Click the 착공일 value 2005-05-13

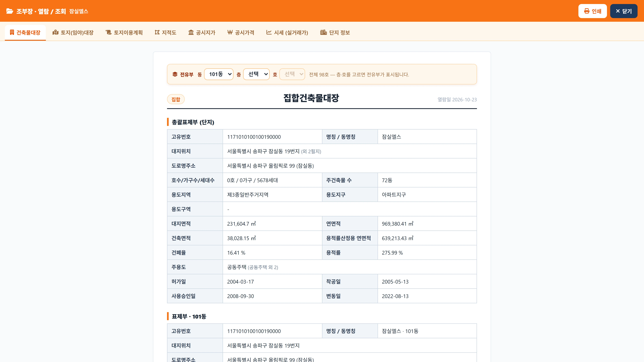pyautogui.click(x=395, y=282)
